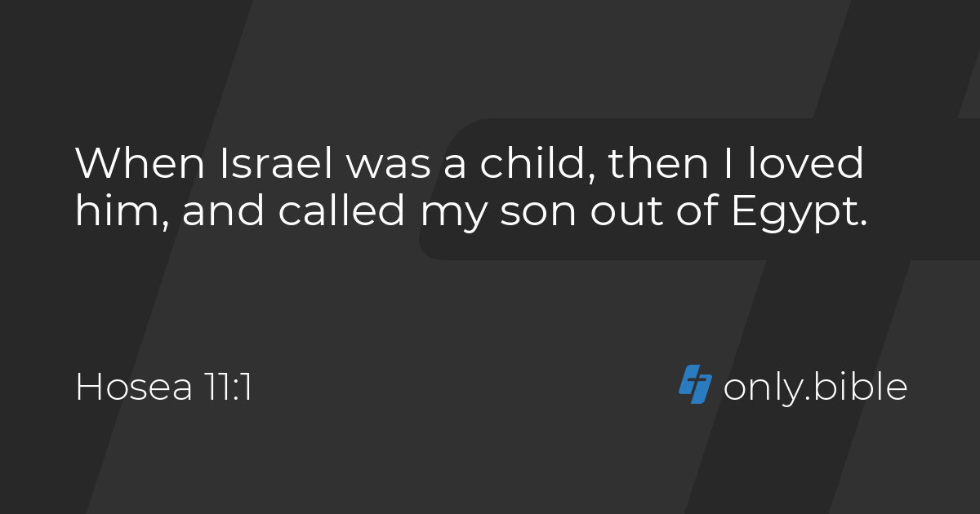The height and width of the screenshot is (514, 980).
Task: Click the word "Hosea" in the reference
Action: pyautogui.click(x=135, y=388)
